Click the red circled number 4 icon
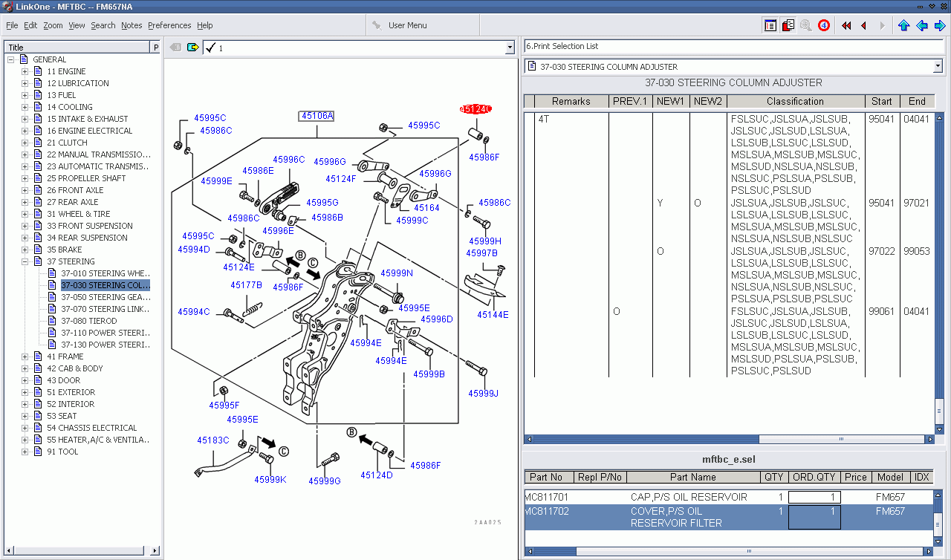This screenshot has height=560, width=951. (824, 25)
